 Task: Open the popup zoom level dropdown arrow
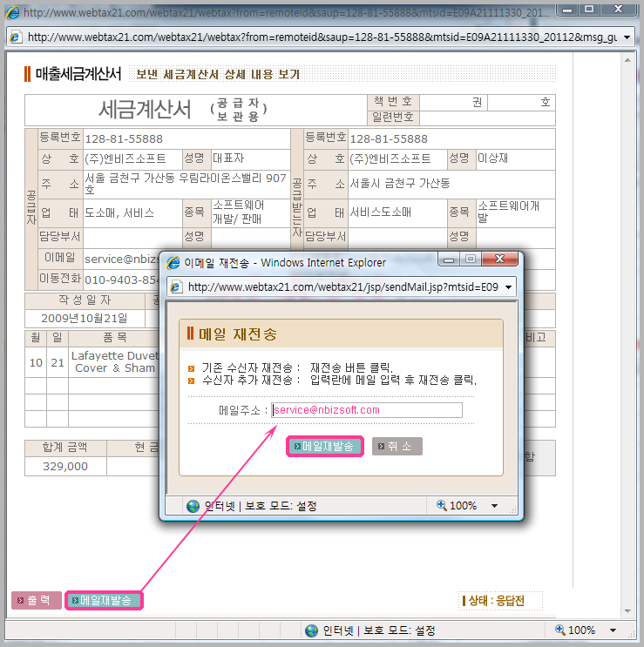click(x=494, y=506)
